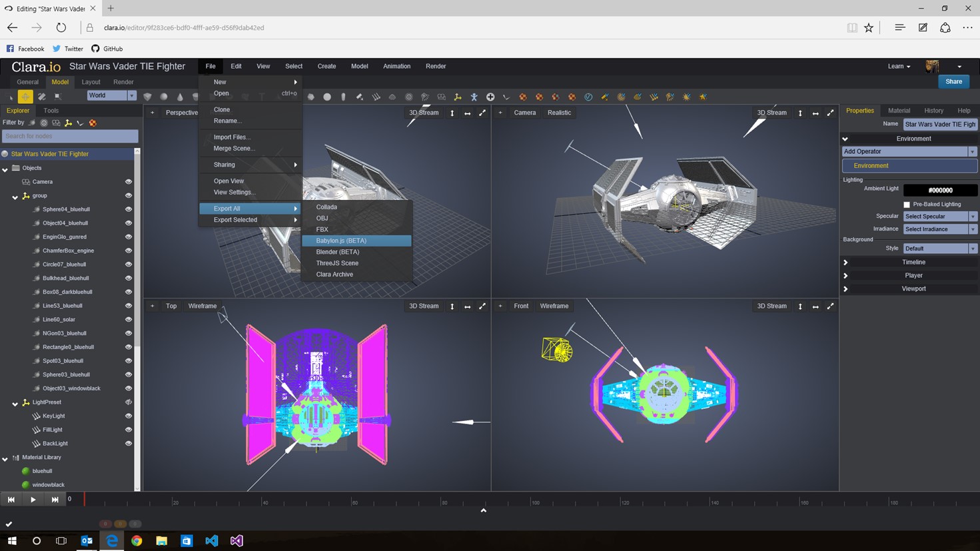The width and height of the screenshot is (980, 551).
Task: Switch to the Tools tab
Action: tap(51, 111)
